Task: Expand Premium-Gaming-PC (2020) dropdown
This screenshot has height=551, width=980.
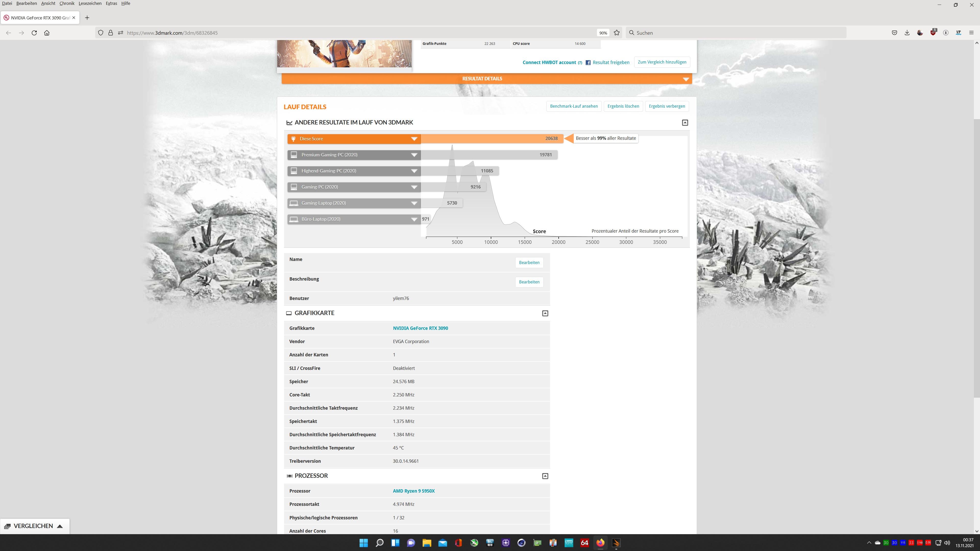Action: [414, 155]
